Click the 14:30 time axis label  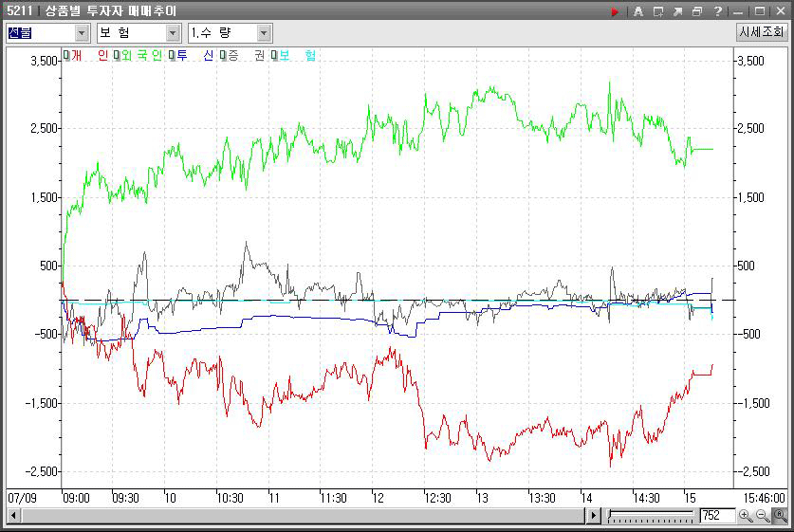647,498
